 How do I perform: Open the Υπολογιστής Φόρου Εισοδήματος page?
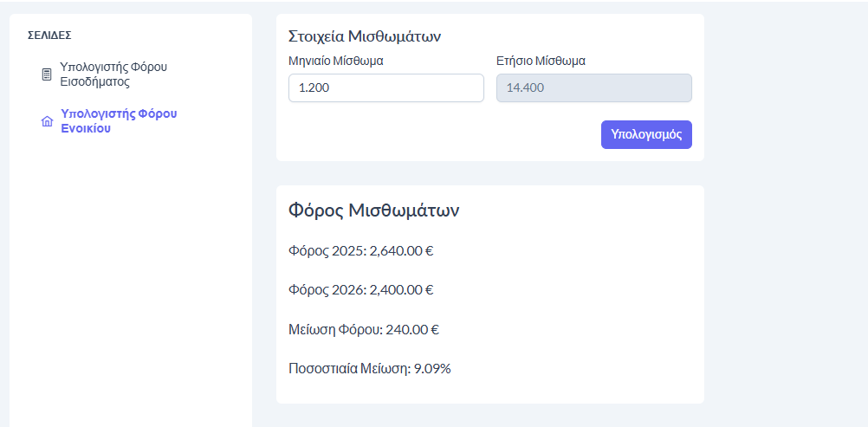113,74
